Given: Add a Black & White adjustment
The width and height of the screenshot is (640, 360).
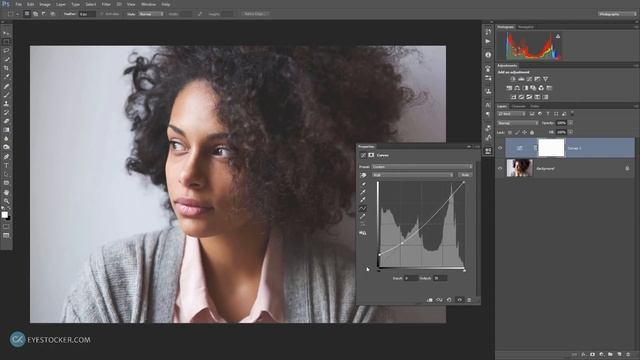Looking at the screenshot, I should tap(525, 88).
